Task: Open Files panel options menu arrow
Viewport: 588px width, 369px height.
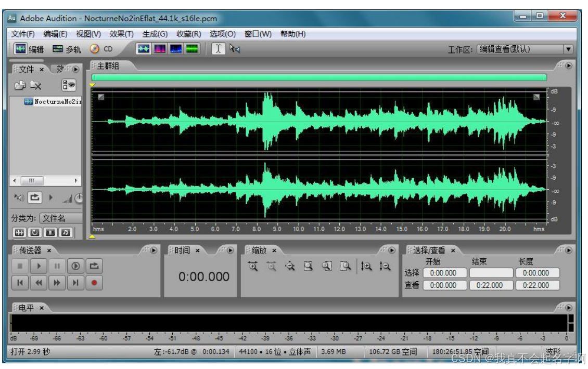Action: [x=76, y=69]
